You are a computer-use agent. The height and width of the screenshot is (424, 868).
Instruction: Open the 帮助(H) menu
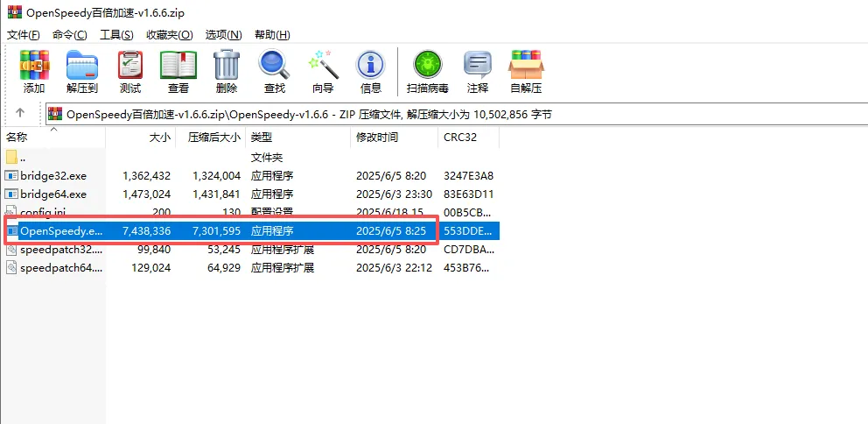[272, 35]
